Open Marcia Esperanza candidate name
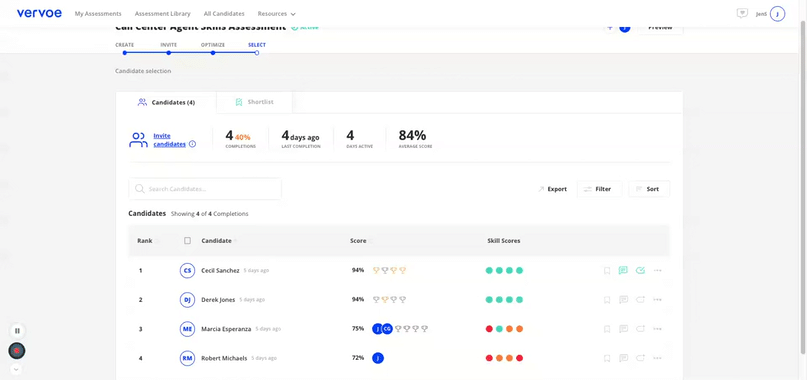The image size is (807, 380). (226, 329)
